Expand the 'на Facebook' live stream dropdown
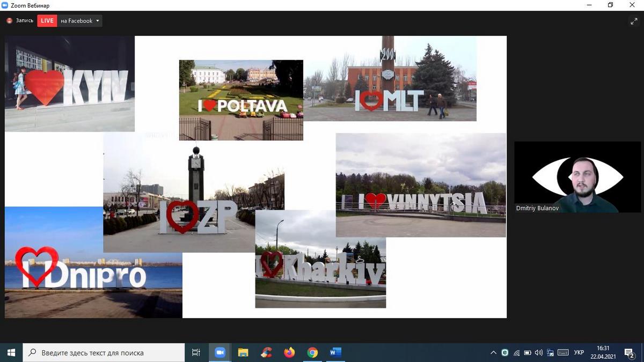 pos(97,21)
